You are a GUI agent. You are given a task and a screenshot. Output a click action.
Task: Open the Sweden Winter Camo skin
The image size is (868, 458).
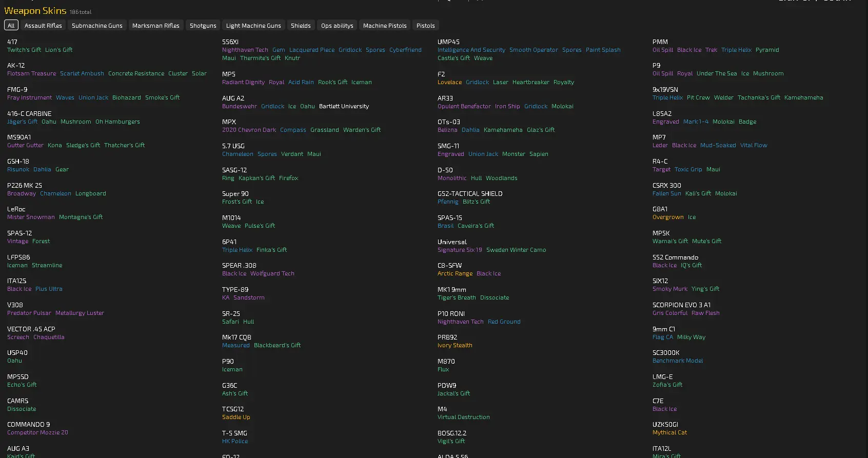point(516,250)
